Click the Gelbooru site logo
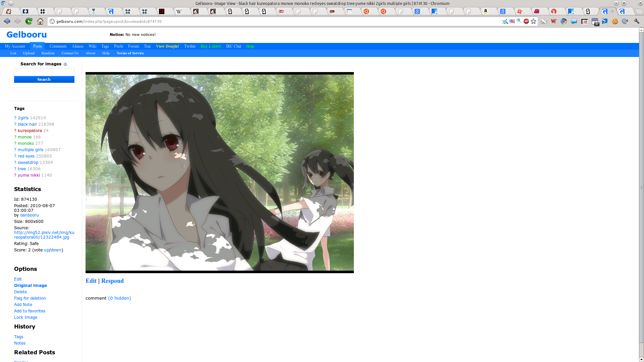Viewport: 644px width, 362px height. pos(26,35)
